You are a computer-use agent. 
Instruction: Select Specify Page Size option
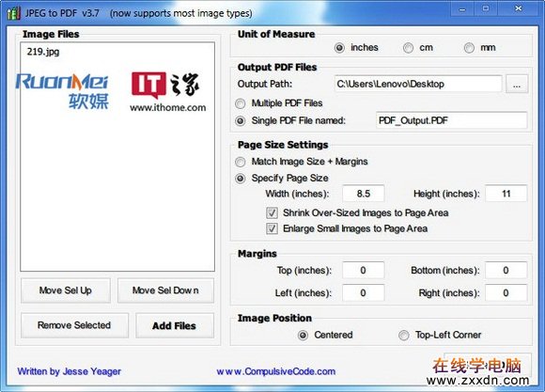(241, 179)
